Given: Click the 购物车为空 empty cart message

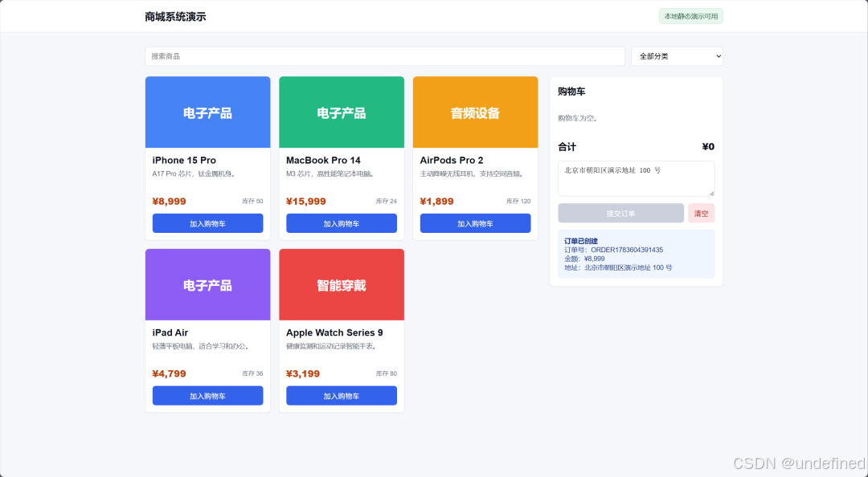Looking at the screenshot, I should (x=578, y=118).
